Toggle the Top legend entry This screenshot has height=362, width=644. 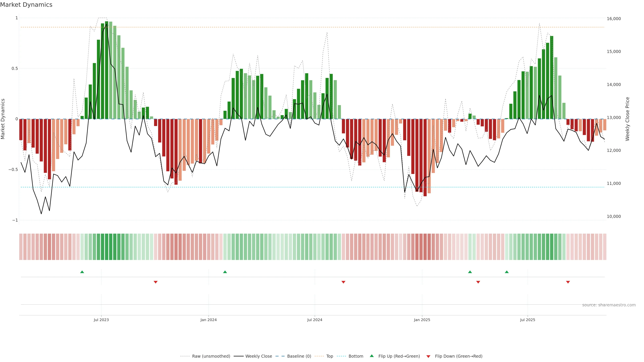(330, 356)
